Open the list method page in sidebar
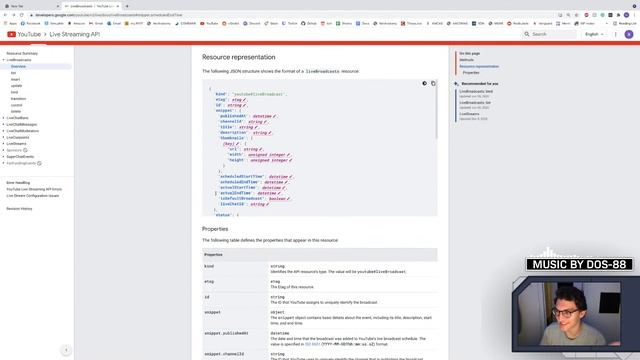This screenshot has height=360, width=640. [x=13, y=73]
